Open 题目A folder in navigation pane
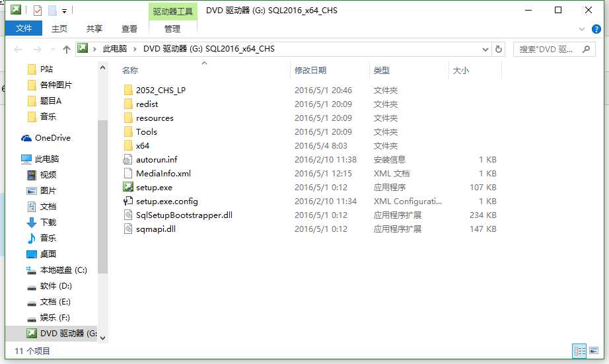This screenshot has width=609, height=364. [50, 100]
